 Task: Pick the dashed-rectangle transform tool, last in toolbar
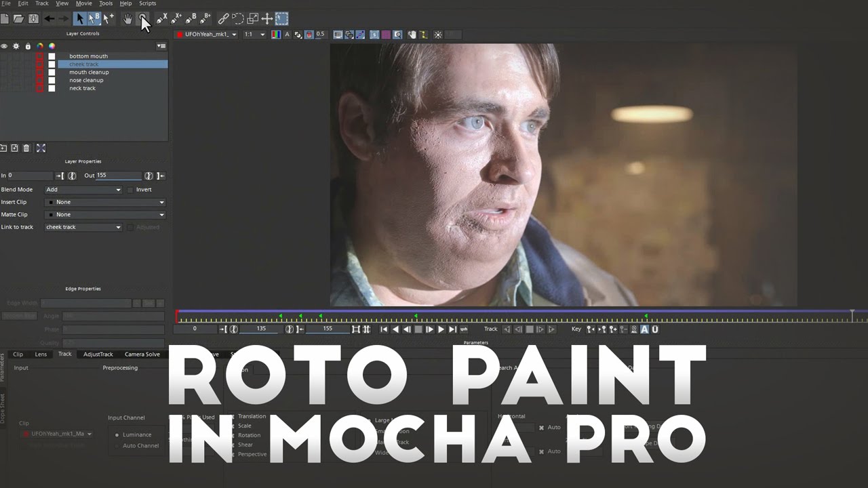point(281,19)
